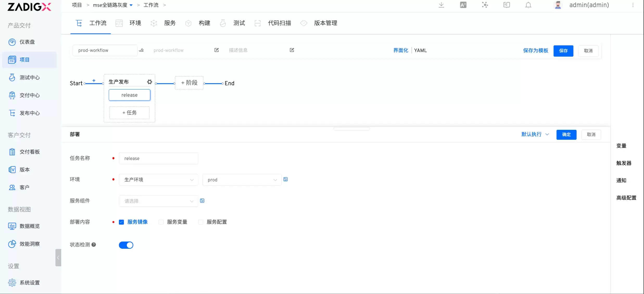
Task: Click the 任务名称 input field
Action: 159,158
